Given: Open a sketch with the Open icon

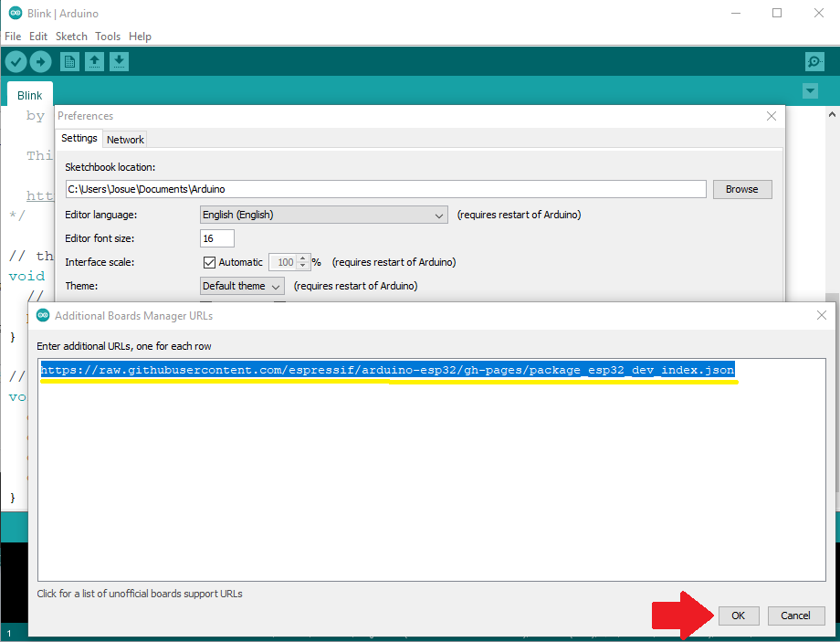Looking at the screenshot, I should pyautogui.click(x=94, y=61).
